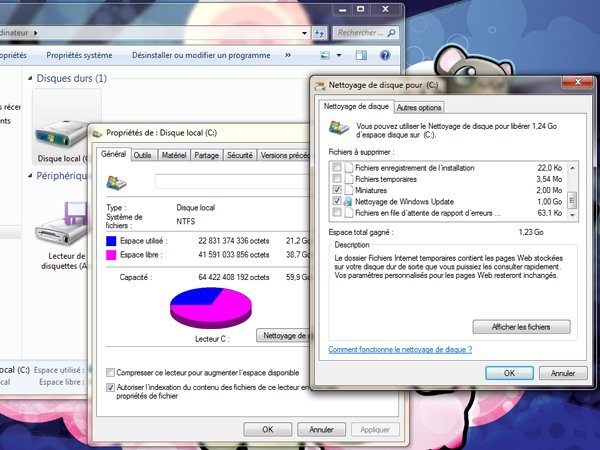The image size is (600, 450).
Task: Click the Windows Update cleanup row icon
Action: pyautogui.click(x=348, y=202)
